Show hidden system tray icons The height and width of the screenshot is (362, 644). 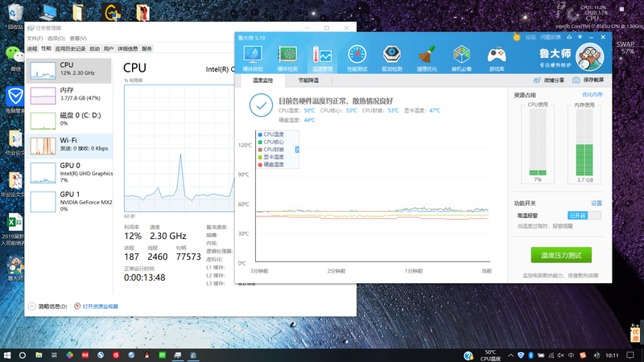510,356
